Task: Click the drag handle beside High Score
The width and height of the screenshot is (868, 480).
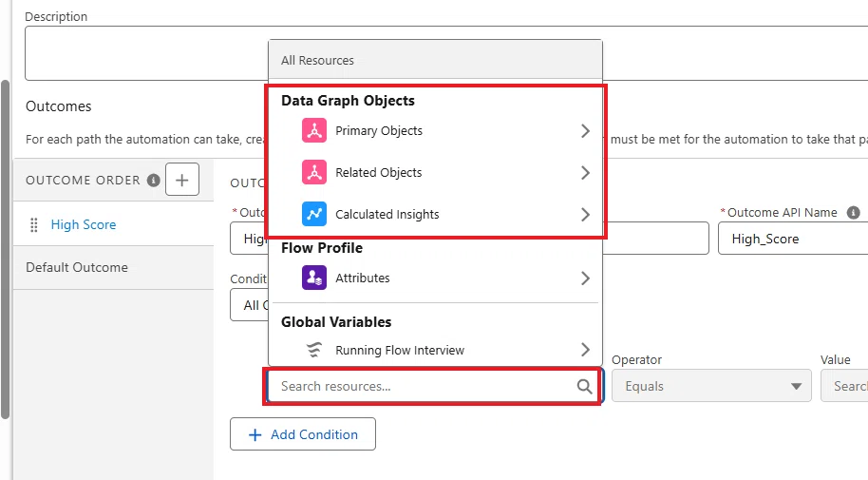Action: point(34,224)
